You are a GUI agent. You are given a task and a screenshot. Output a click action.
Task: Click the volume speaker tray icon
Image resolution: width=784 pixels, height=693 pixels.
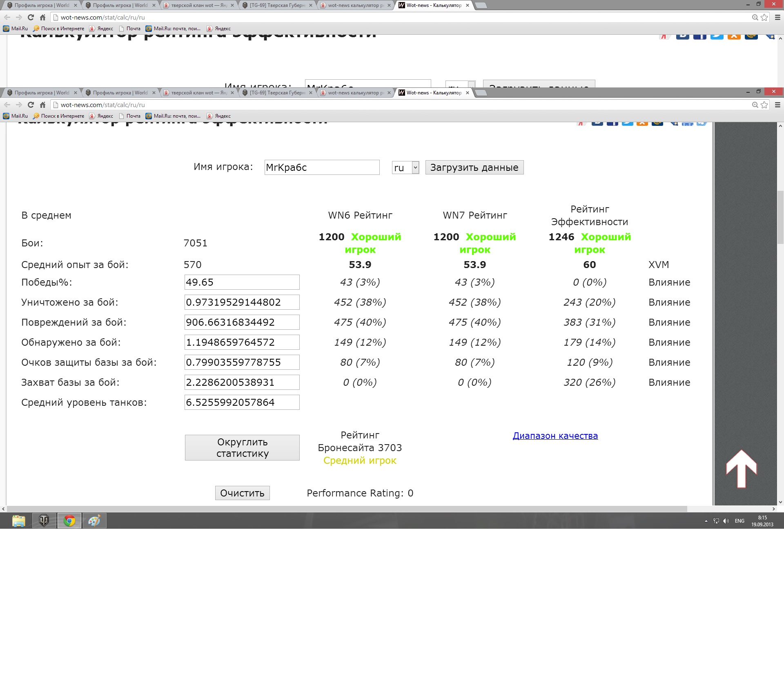pyautogui.click(x=726, y=521)
